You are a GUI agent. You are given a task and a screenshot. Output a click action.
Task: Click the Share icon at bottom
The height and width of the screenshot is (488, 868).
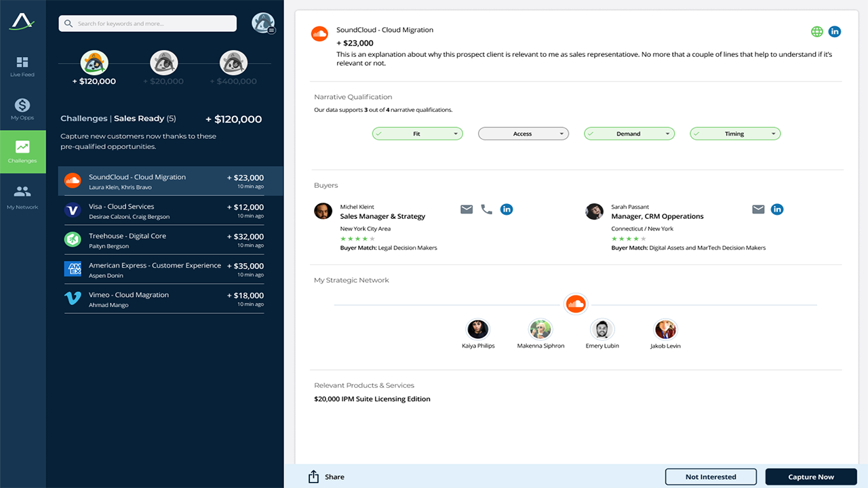(313, 476)
